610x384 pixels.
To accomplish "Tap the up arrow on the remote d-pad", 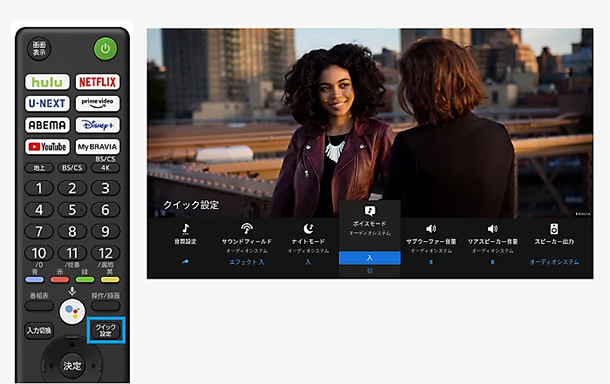I will [x=72, y=344].
